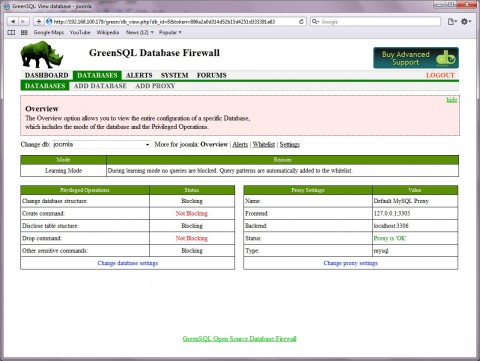This screenshot has height=361, width=480.
Task: Click Change database settings link
Action: tap(128, 263)
